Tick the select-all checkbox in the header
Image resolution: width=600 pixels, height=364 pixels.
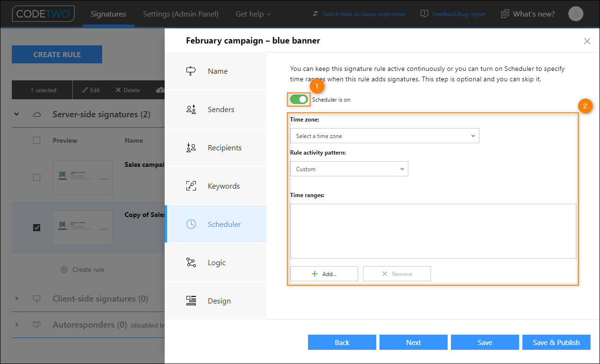(36, 140)
